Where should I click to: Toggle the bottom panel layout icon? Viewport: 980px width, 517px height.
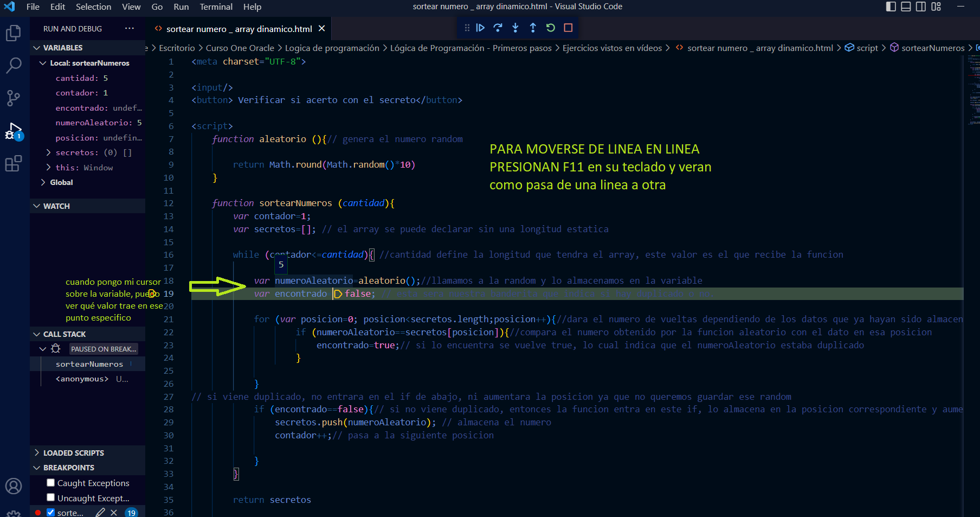[x=906, y=7]
